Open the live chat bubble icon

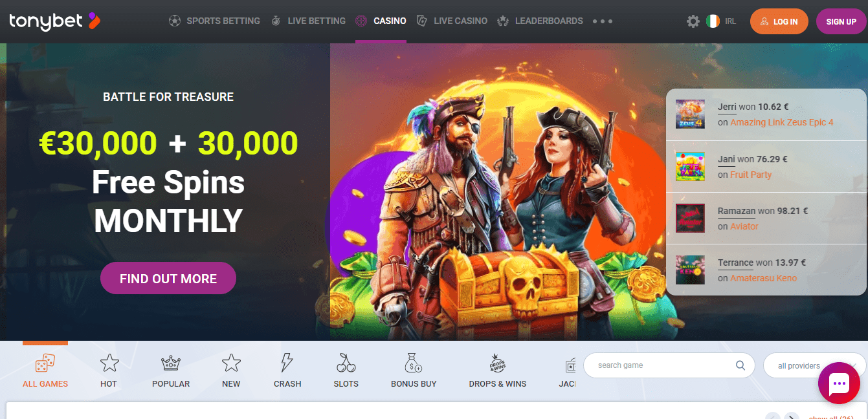click(x=839, y=383)
